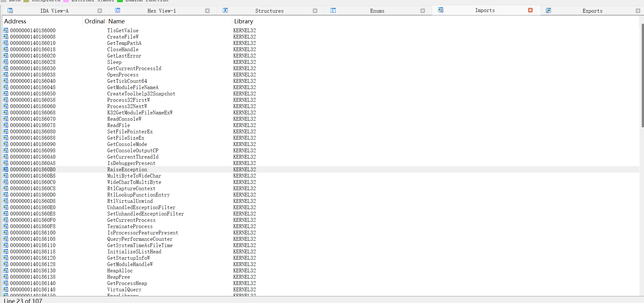Click the import icon beside TlsGetValue
The width and height of the screenshot is (644, 303).
coord(6,31)
